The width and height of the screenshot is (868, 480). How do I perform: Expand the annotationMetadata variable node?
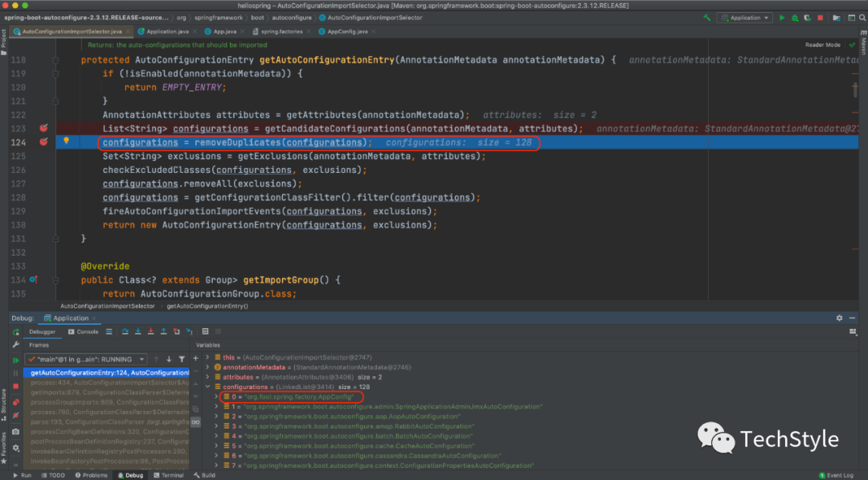(207, 366)
